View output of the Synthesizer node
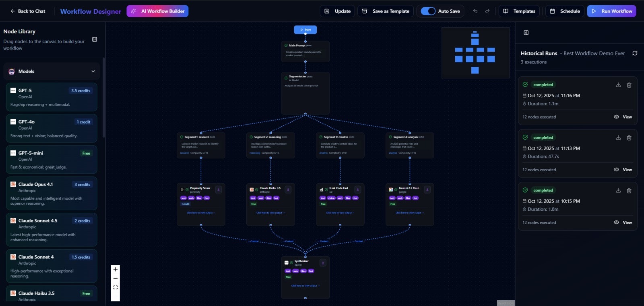The width and height of the screenshot is (644, 306). pyautogui.click(x=305, y=286)
